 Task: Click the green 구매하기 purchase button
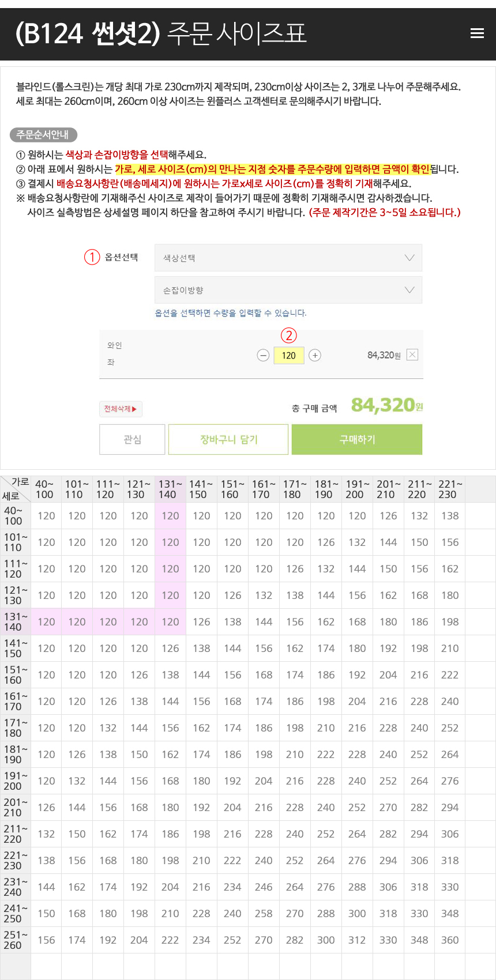[x=357, y=439]
